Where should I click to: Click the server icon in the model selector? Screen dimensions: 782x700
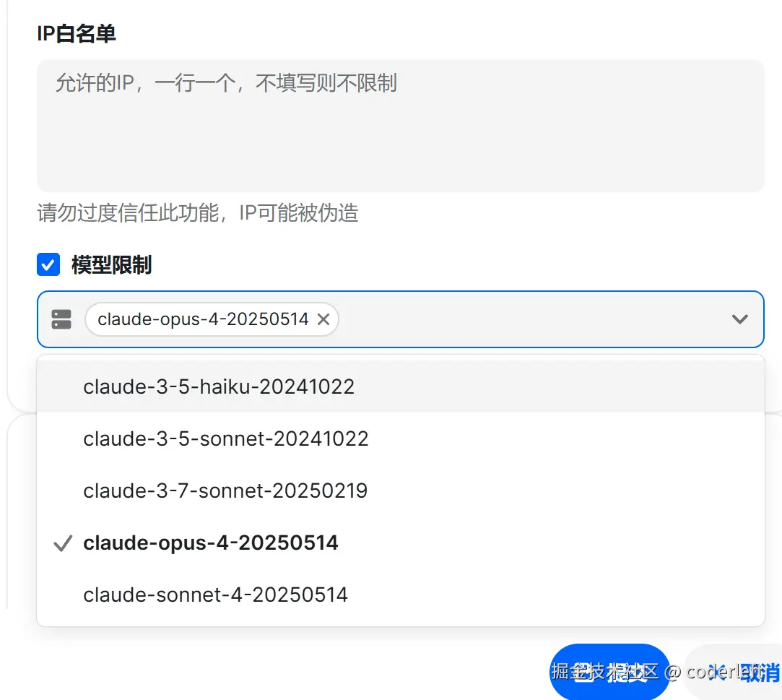(61, 319)
